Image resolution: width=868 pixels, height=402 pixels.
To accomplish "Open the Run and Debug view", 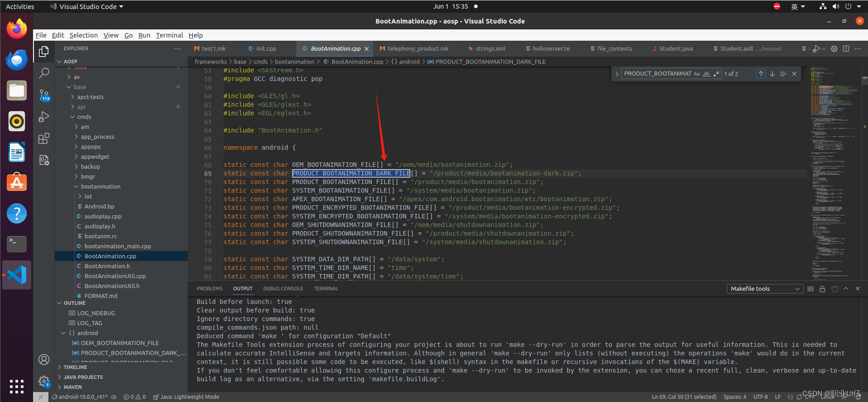I will (44, 117).
